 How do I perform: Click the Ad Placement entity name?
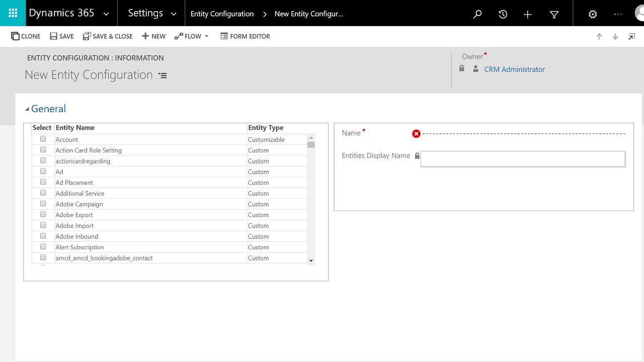tap(74, 183)
